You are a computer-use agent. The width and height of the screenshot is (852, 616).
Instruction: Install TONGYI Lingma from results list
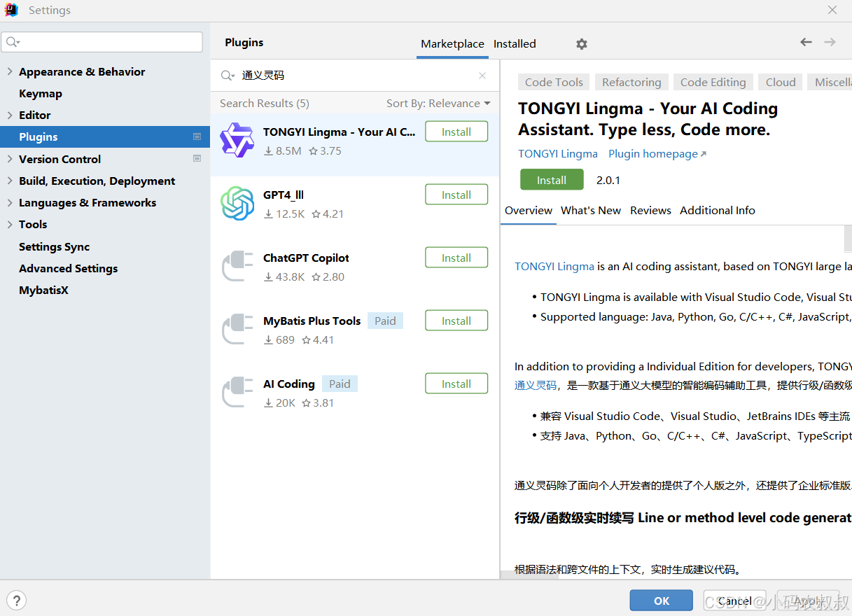coord(456,132)
